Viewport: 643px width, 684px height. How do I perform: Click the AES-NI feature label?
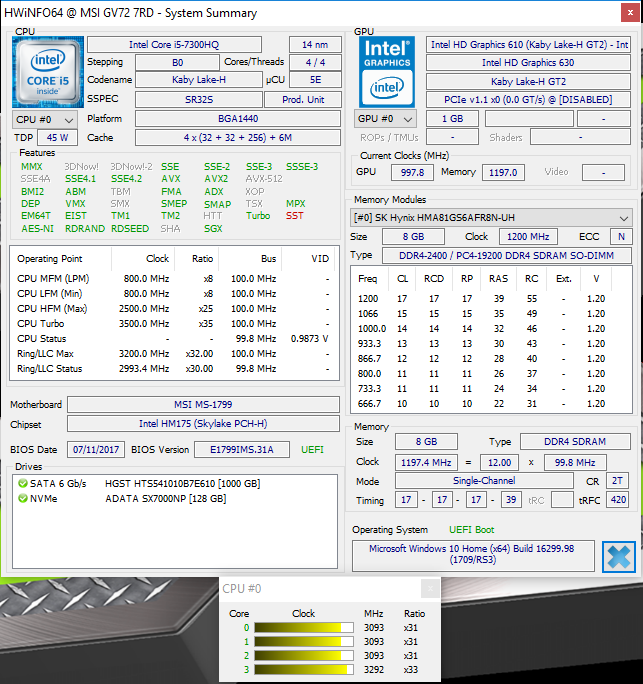point(38,229)
